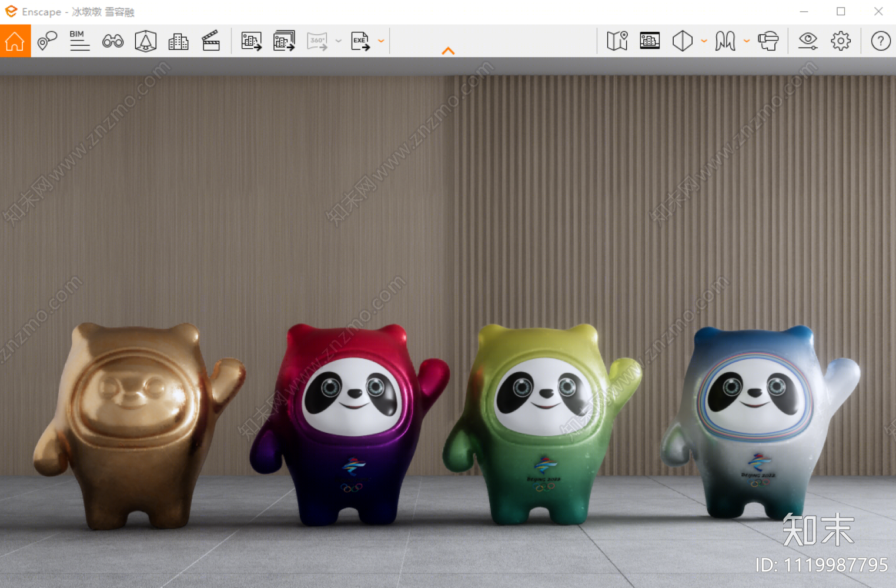Open general settings gear icon

pos(841,41)
